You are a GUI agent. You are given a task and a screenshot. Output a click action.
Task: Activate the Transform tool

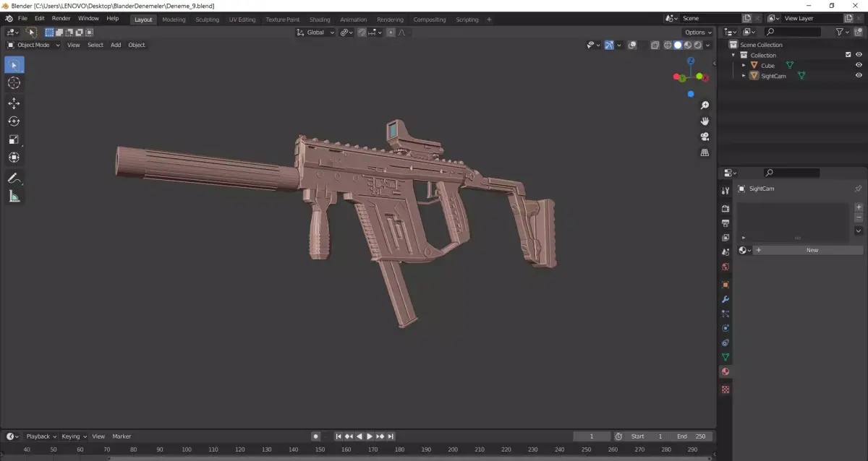point(14,158)
